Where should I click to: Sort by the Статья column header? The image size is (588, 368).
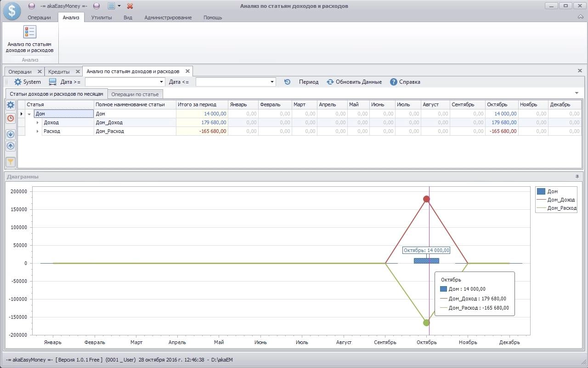tap(59, 105)
